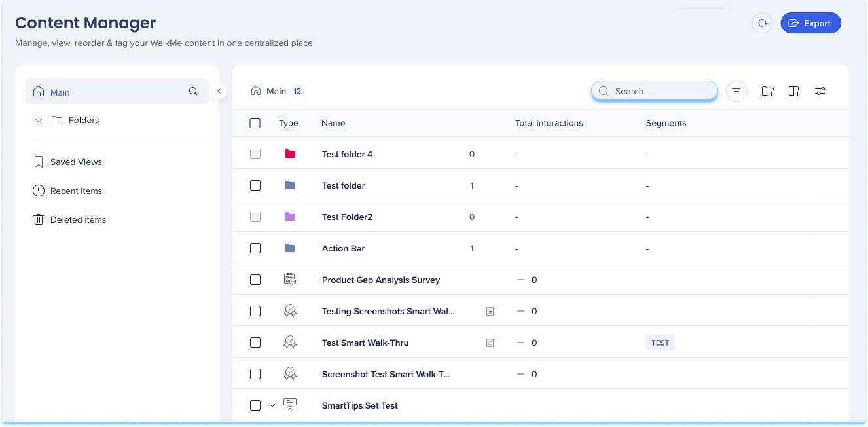Click the Export button
This screenshot has height=427, width=868.
click(x=810, y=23)
